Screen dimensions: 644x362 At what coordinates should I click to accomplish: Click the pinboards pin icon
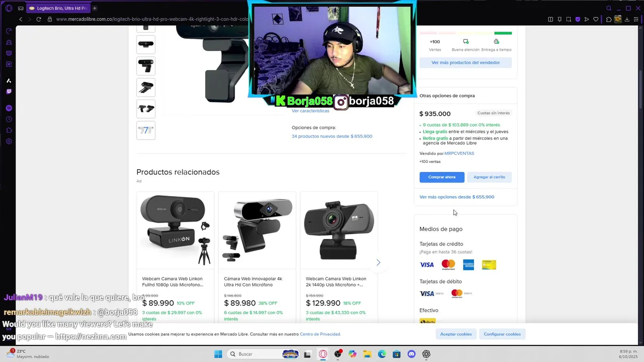(x=559, y=19)
